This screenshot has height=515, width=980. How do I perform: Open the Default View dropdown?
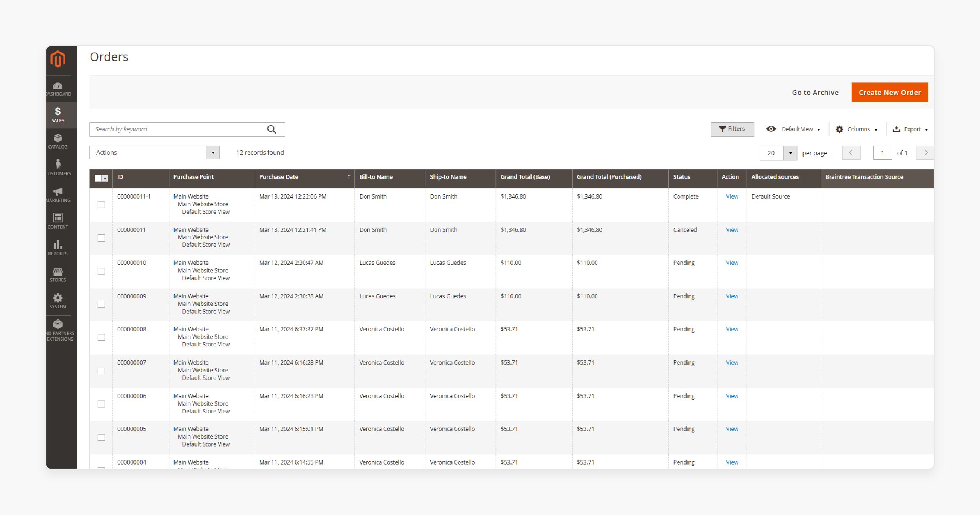(x=793, y=129)
